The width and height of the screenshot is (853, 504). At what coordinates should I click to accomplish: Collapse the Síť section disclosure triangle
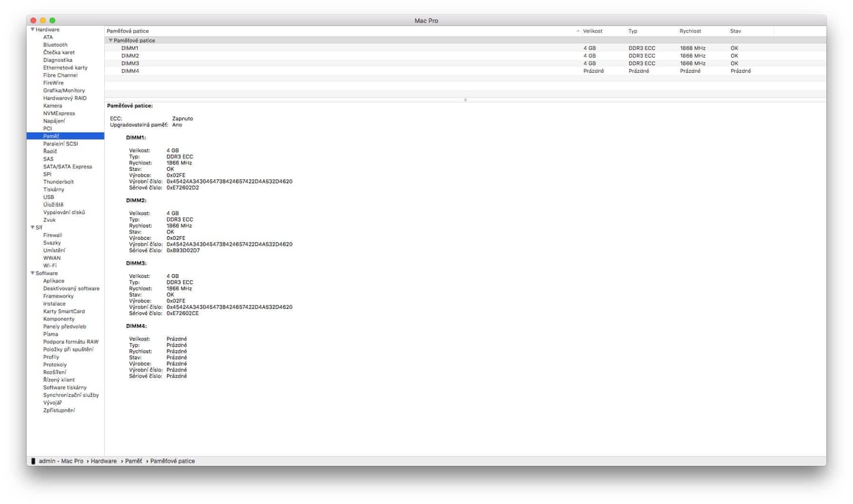click(x=32, y=227)
